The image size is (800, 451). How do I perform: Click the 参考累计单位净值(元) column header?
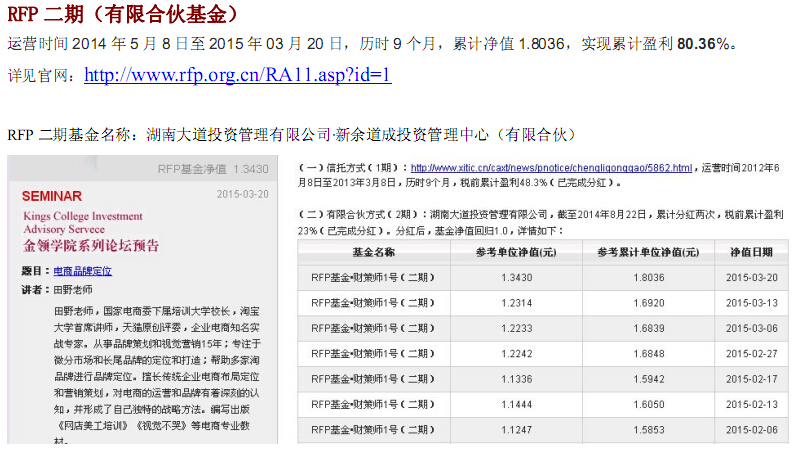point(648,252)
